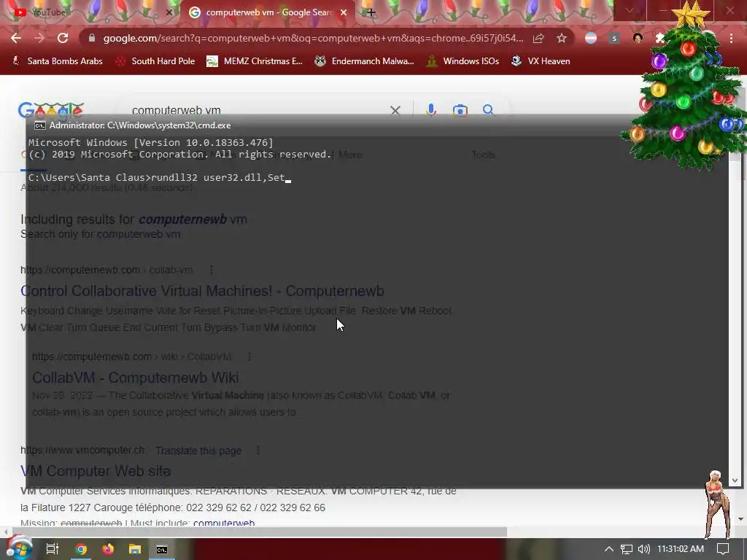This screenshot has width=747, height=560.
Task: Open options menu for computernewb.com collab-vm result
Action: coord(212,270)
